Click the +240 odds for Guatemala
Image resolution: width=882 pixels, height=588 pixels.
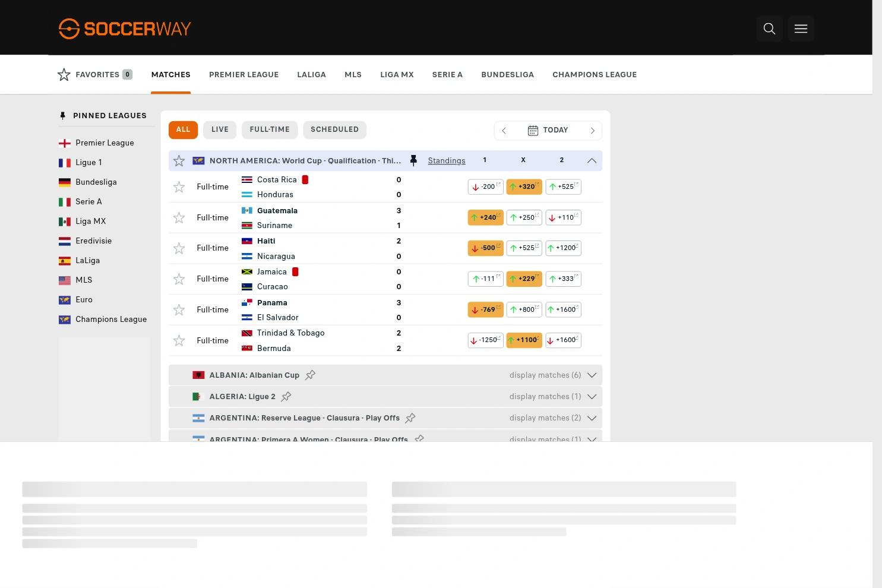tap(485, 217)
